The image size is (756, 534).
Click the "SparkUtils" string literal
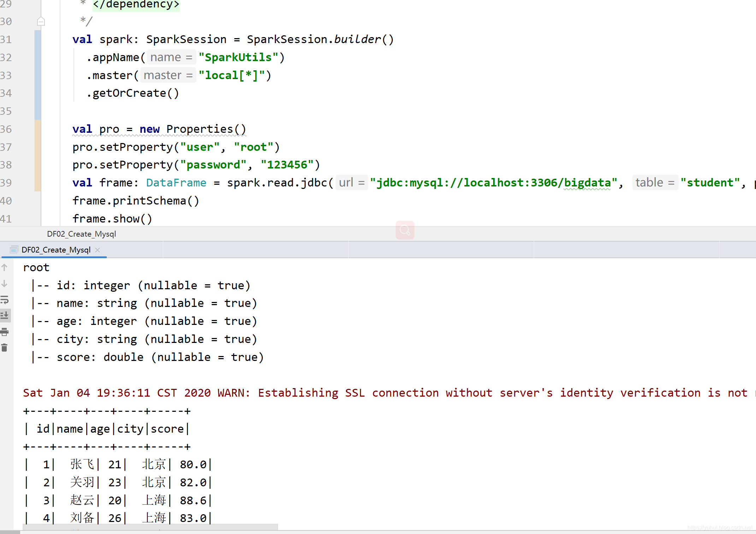(238, 57)
